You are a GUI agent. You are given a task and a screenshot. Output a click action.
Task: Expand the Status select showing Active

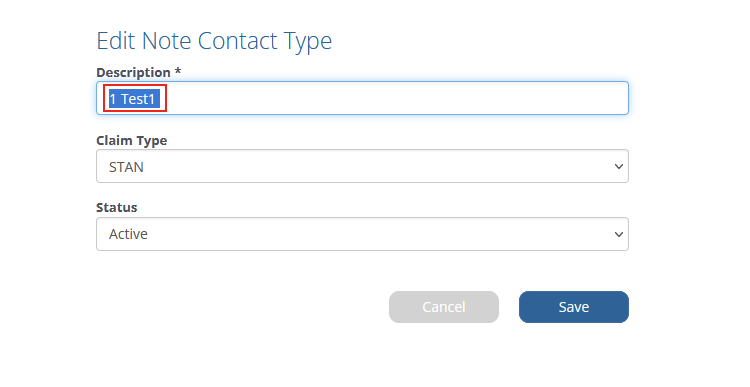362,234
